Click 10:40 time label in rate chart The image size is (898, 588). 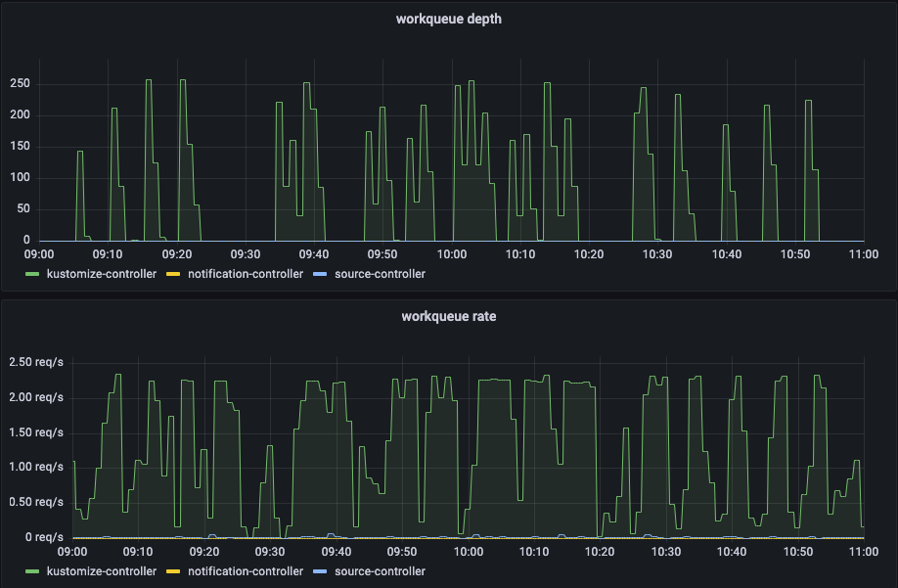(732, 552)
